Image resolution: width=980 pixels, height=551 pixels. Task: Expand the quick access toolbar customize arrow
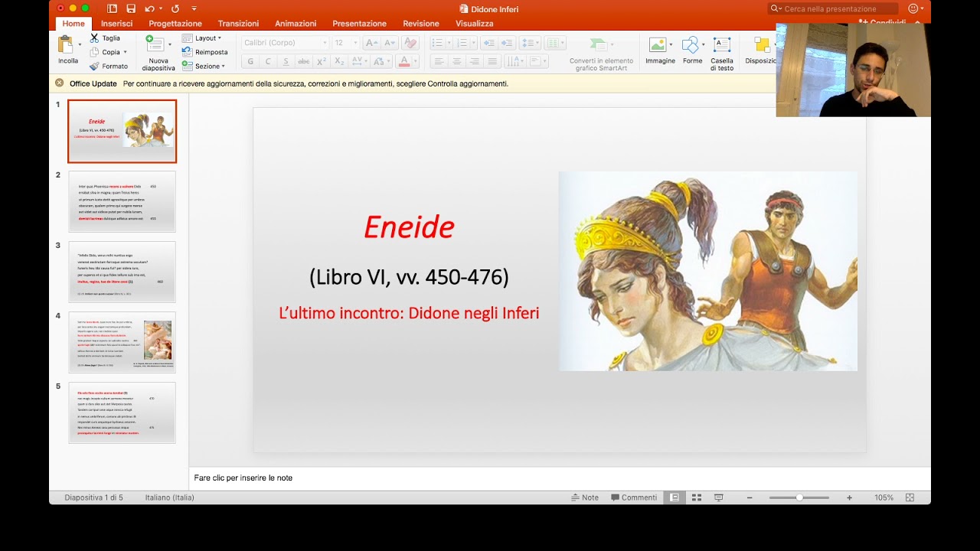click(194, 8)
